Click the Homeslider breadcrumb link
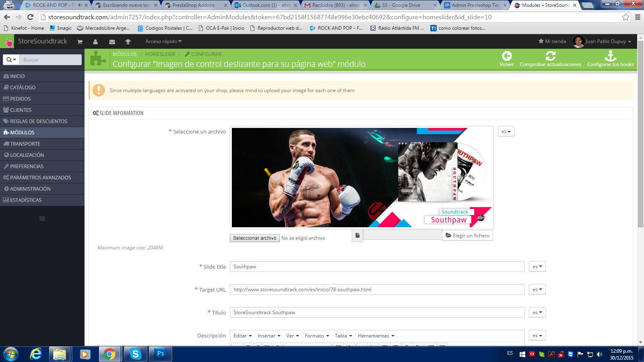 pyautogui.click(x=160, y=54)
